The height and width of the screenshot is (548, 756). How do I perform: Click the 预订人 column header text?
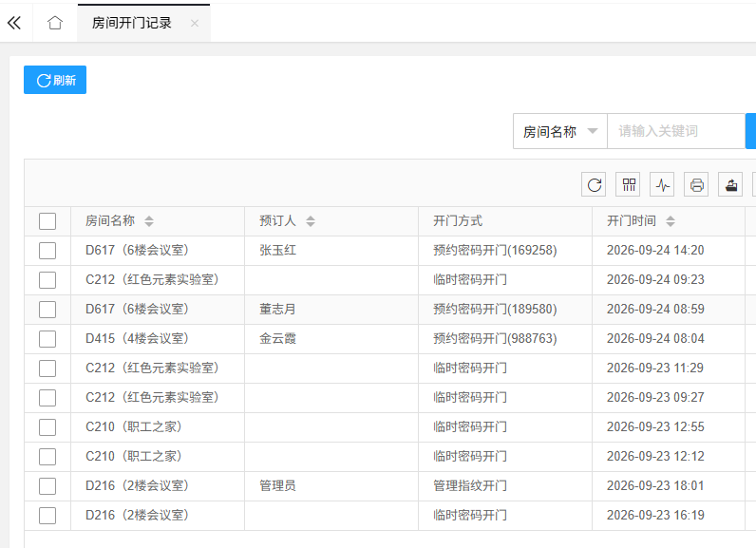pyautogui.click(x=277, y=220)
